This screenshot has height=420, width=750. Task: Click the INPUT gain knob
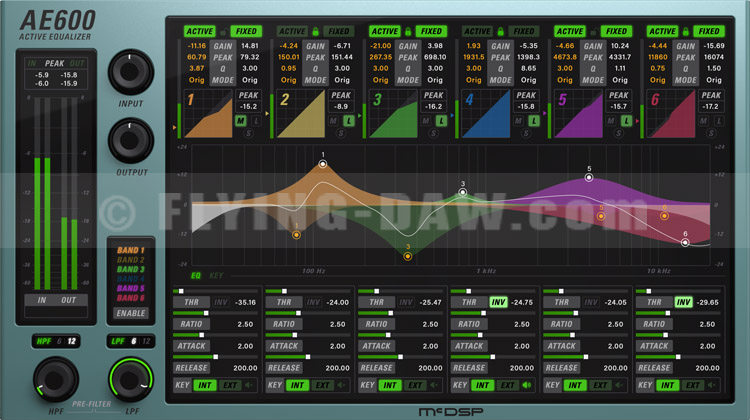(131, 72)
